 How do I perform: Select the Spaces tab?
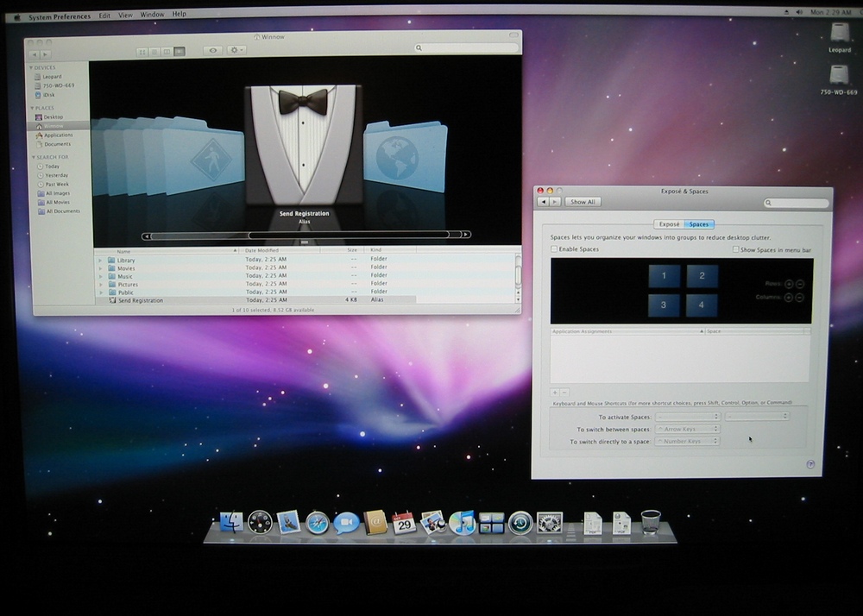pos(699,224)
